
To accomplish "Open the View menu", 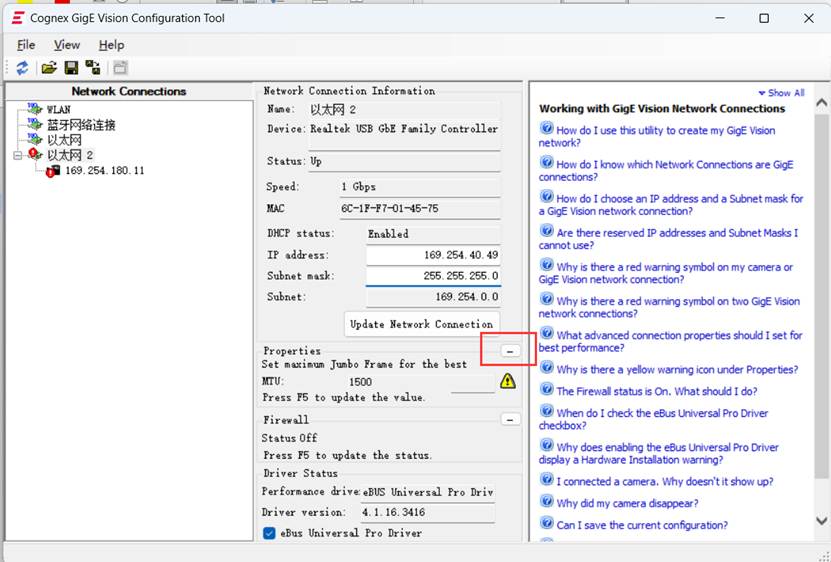I will pyautogui.click(x=67, y=45).
